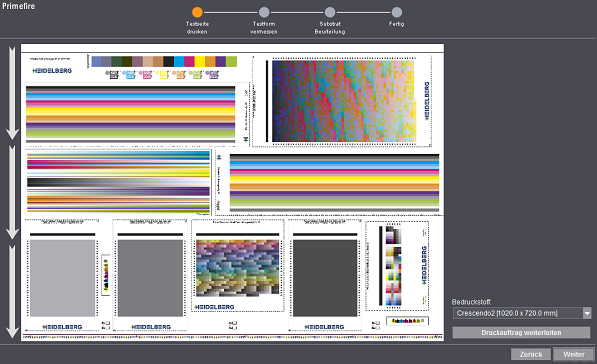Click the large colorful patch chart thumbnail
Screen dimensions: 597x364
(344, 100)
